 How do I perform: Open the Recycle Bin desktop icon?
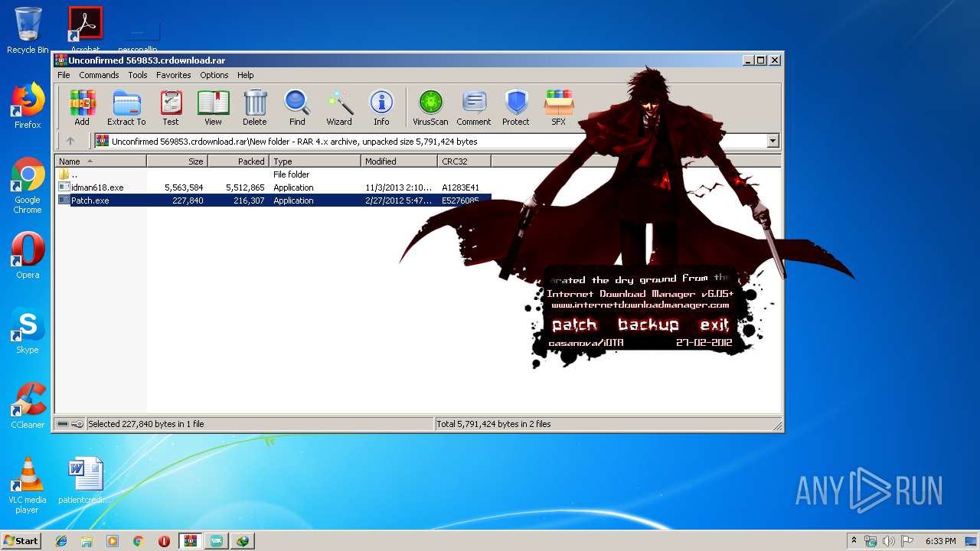pos(28,31)
